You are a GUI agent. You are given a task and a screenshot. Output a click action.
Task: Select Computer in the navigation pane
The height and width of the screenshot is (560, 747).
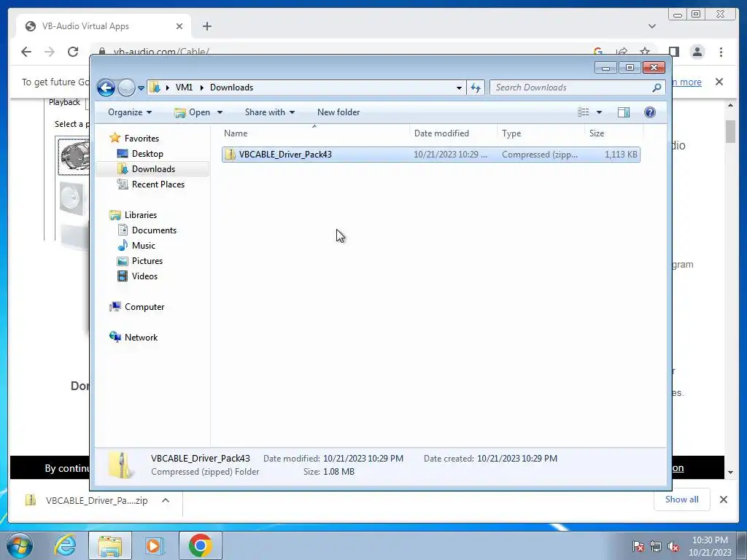(x=144, y=307)
